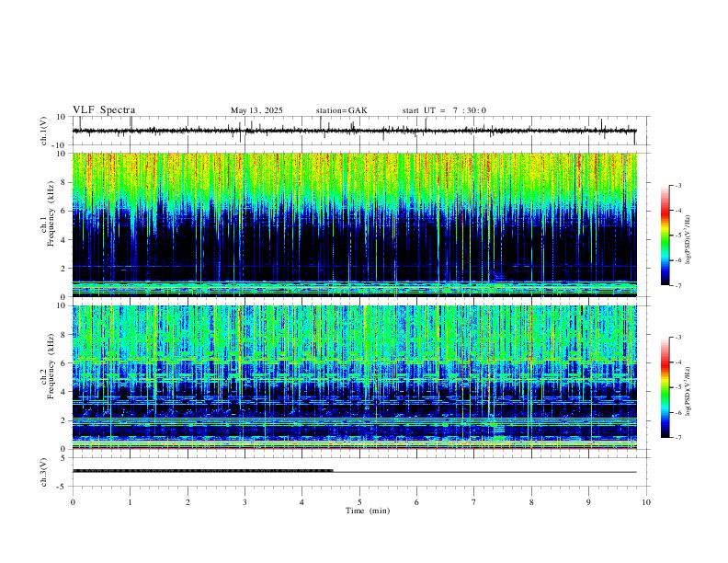Click the 4 kHz tick label of ch.1 spectrogram
The image size is (728, 563).
pos(64,240)
